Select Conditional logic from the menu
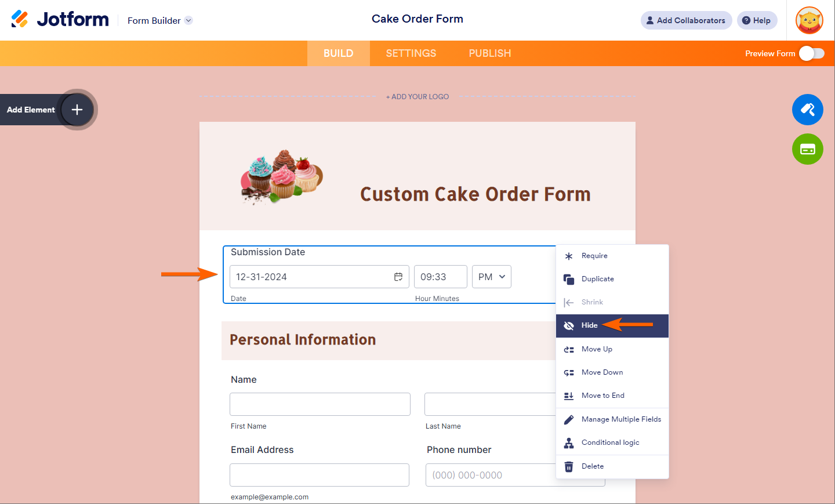 coord(610,443)
